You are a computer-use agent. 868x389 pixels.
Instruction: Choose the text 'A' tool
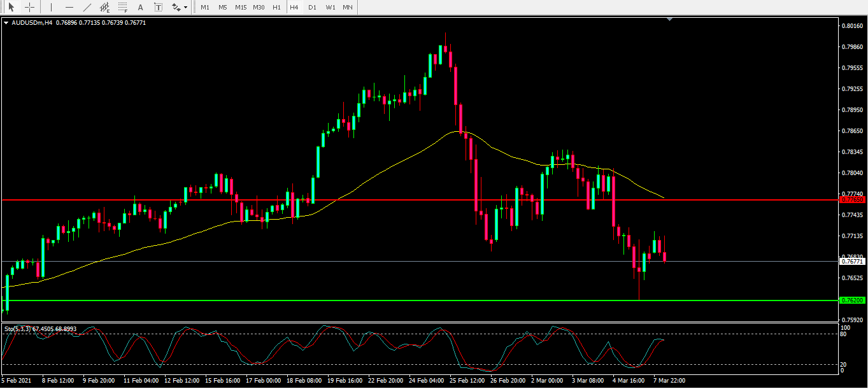click(x=141, y=8)
